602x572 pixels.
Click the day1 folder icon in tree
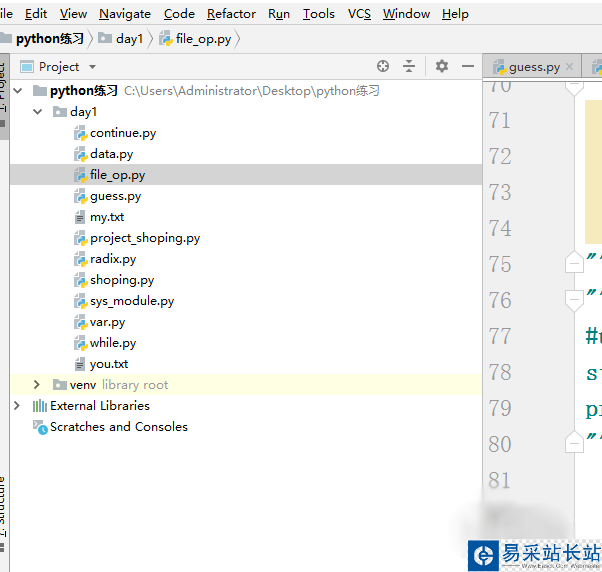coord(60,112)
